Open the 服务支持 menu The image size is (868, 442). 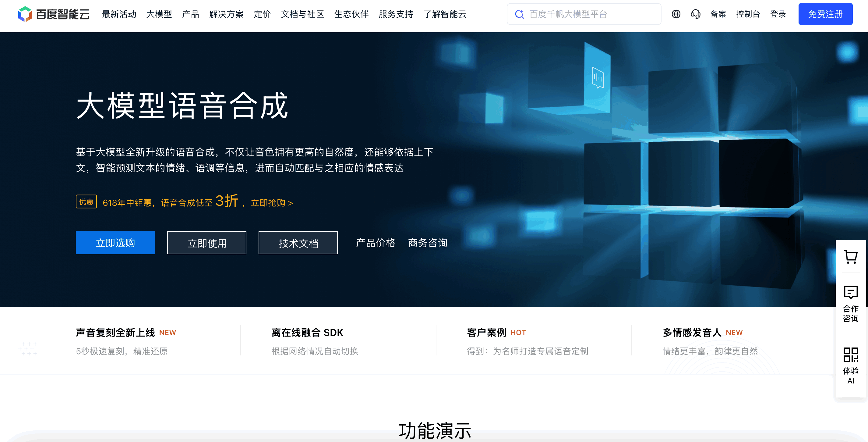tap(396, 14)
